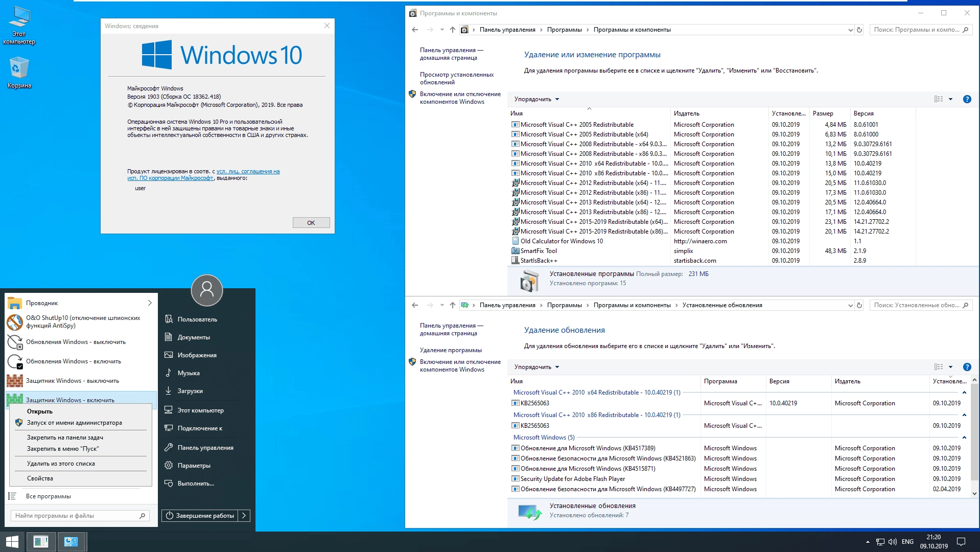
Task: Click the Windows Start button on taskbar
Action: 12,542
